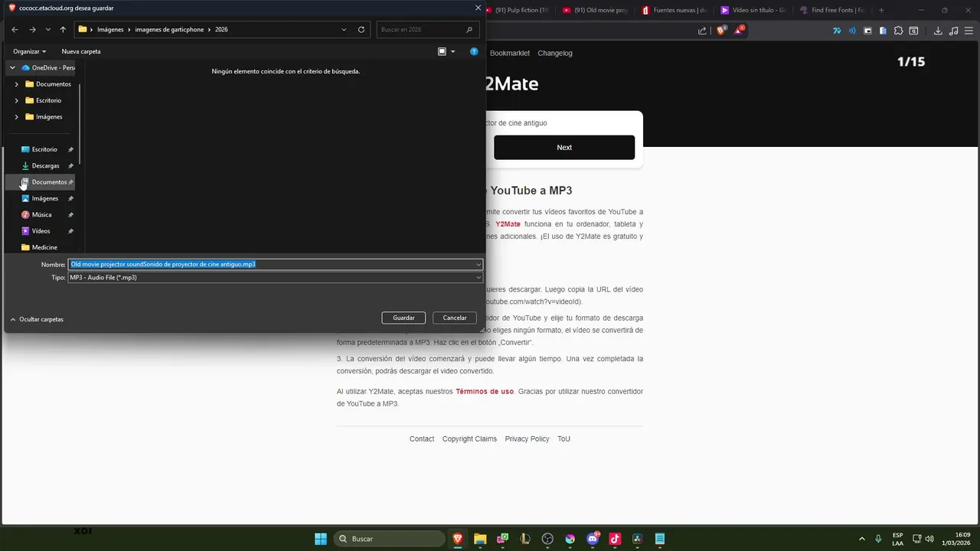The width and height of the screenshot is (980, 551).
Task: Expand the OneDrive Imágenes folder
Action: 17,116
